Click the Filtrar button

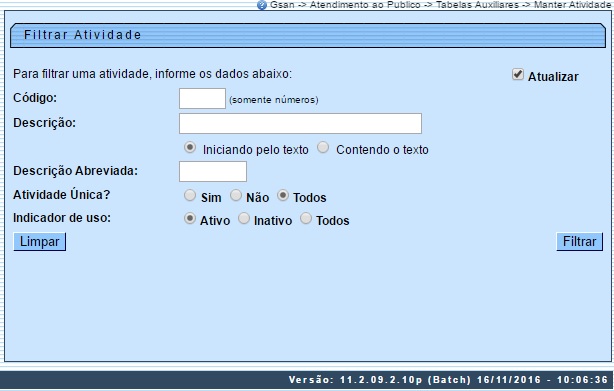[580, 241]
